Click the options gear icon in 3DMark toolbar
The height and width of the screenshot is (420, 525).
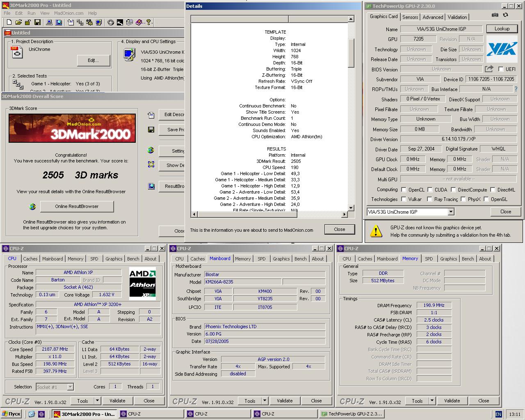coord(89,22)
